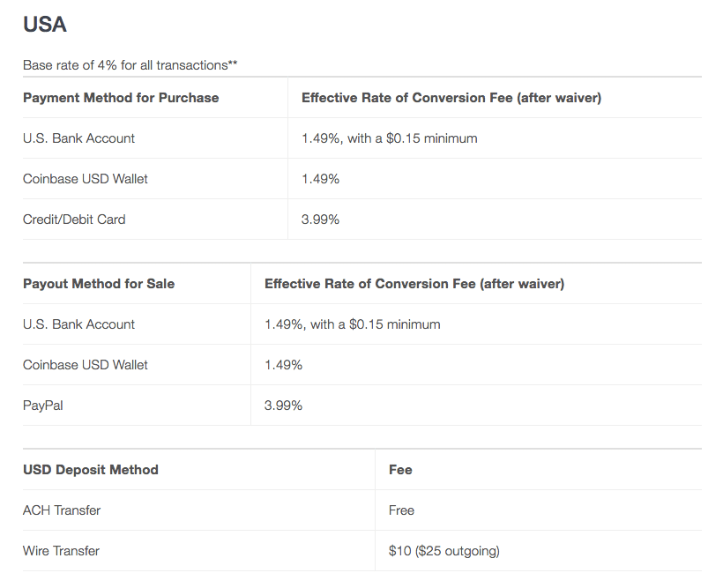Click the USD Deposit Method header

(91, 470)
